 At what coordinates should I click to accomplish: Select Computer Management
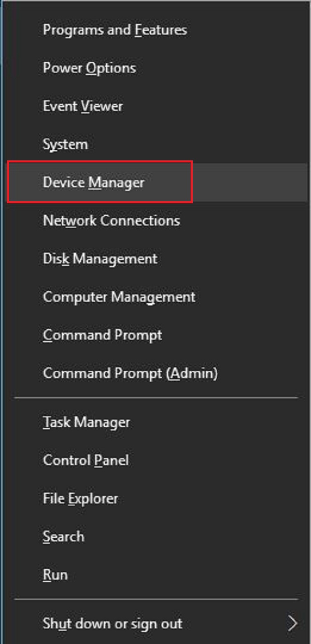119,297
